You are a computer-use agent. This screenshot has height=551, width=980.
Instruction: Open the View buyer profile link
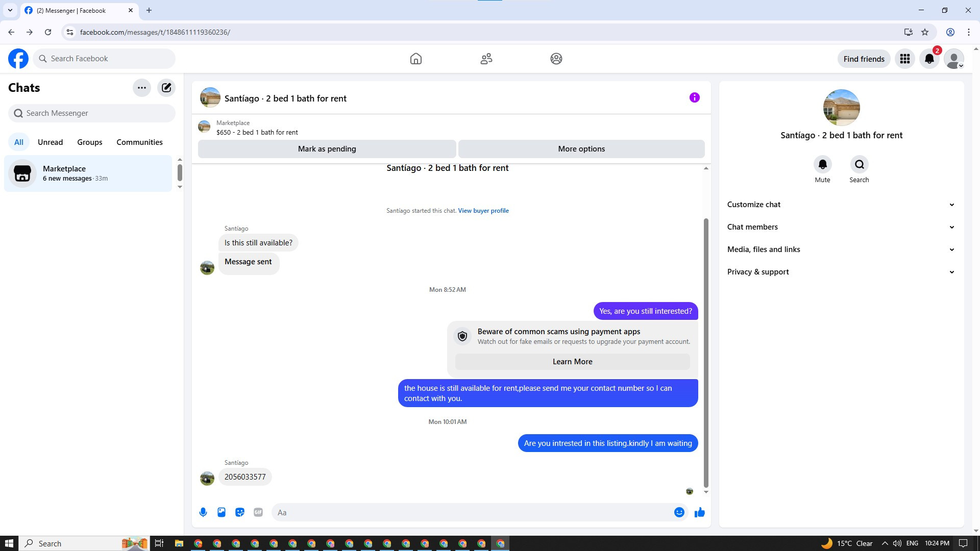point(483,211)
